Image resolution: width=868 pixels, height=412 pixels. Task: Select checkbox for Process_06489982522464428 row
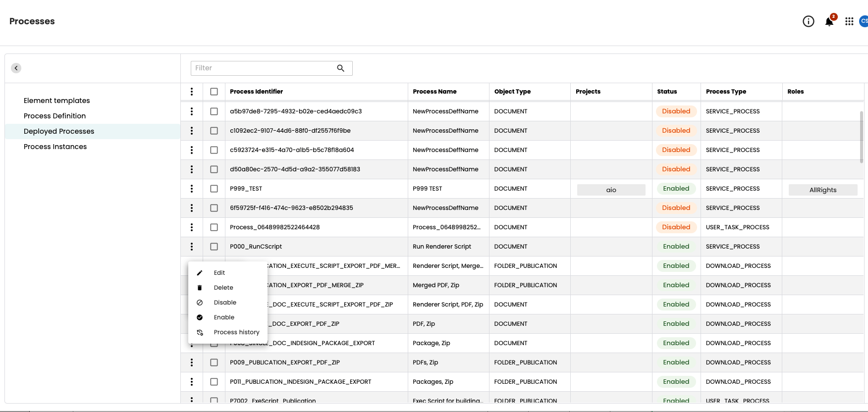coord(214,227)
